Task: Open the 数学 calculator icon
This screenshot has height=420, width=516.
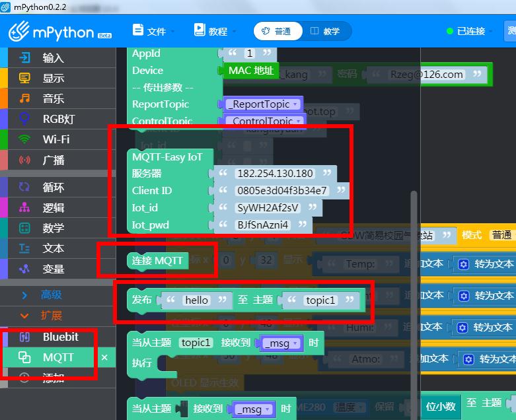Action: pos(24,228)
